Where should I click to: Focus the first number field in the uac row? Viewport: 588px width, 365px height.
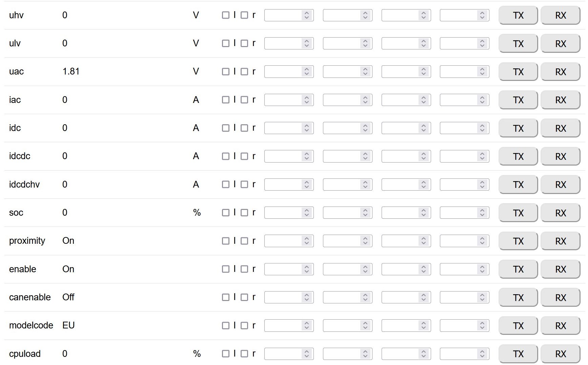283,72
